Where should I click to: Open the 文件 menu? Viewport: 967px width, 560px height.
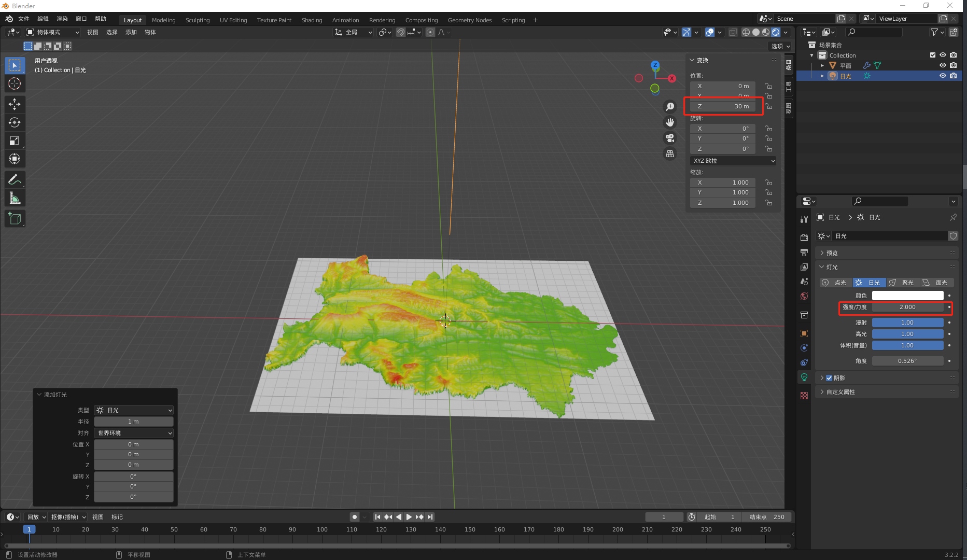coord(24,19)
